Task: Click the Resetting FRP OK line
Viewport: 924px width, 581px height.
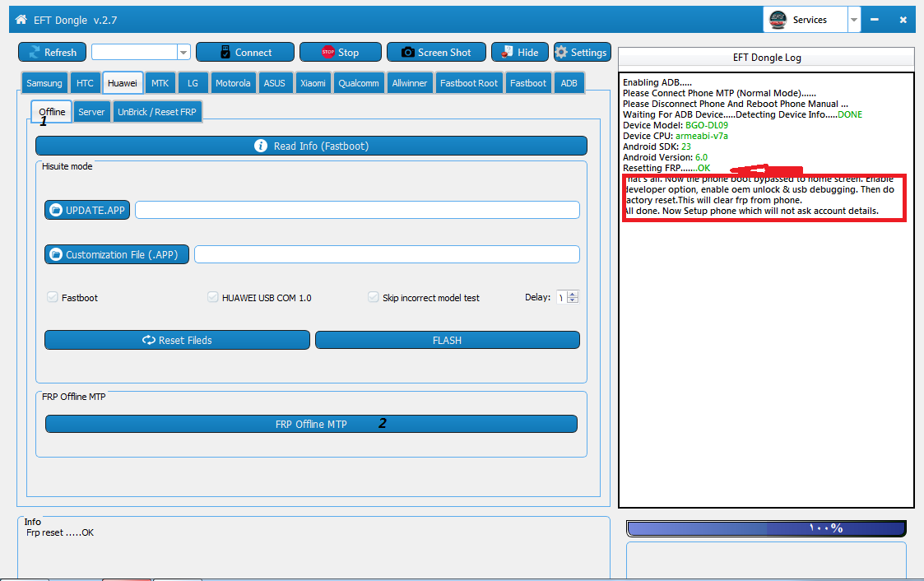Action: point(666,168)
